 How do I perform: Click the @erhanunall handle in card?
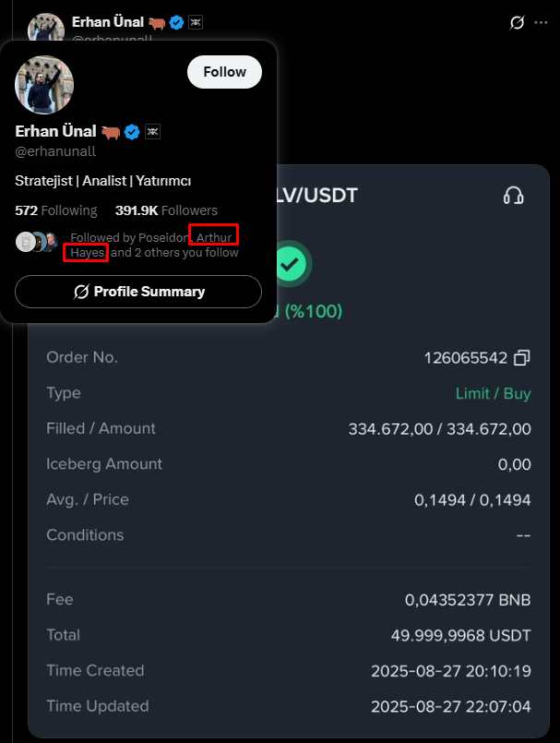(x=55, y=151)
